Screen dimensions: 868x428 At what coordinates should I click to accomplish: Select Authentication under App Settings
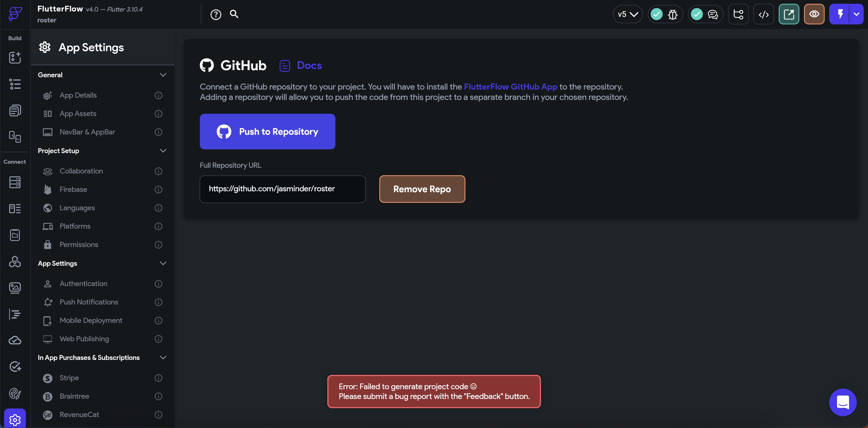pos(83,284)
